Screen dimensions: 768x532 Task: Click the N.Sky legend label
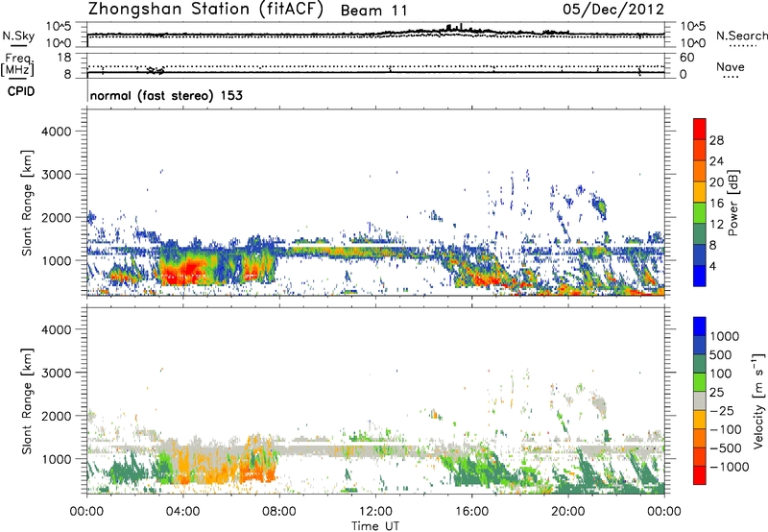[x=18, y=36]
